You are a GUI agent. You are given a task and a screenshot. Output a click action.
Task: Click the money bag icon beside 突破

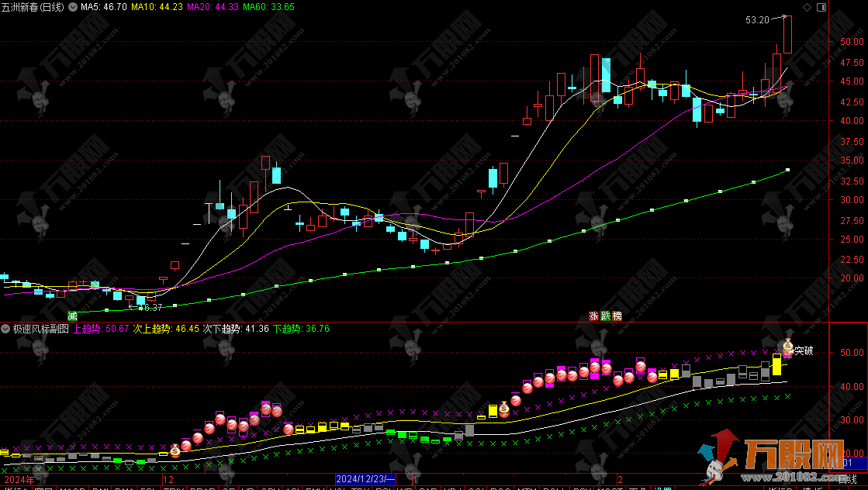coord(788,347)
